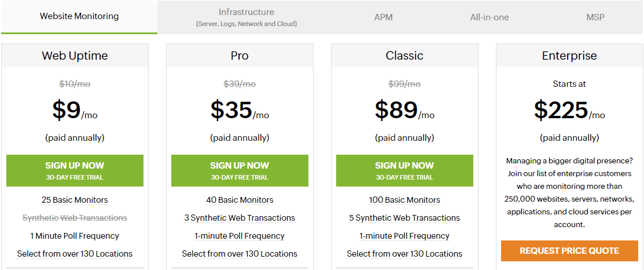Screen dimensions: 644x270
Task: Click the Web Uptime plan heading
Action: coord(75,56)
